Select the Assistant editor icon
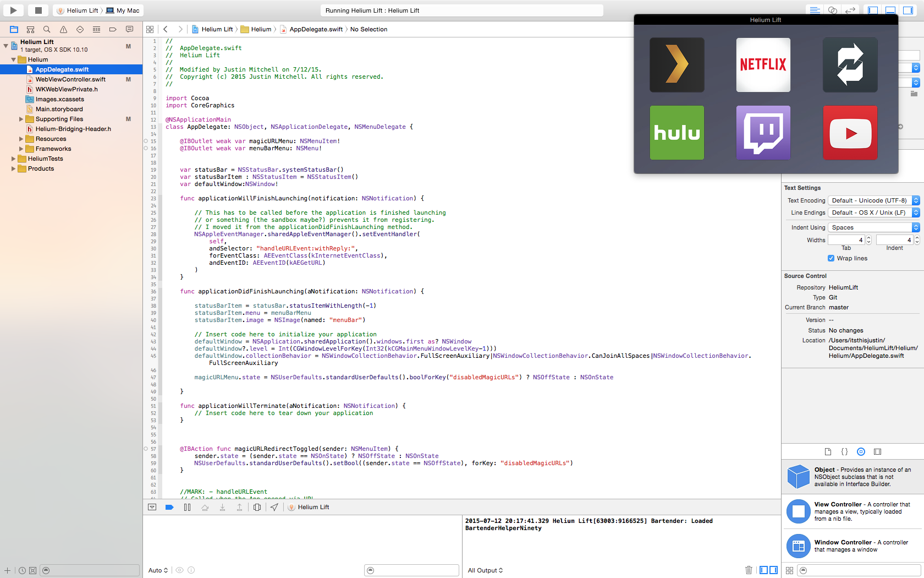The height and width of the screenshot is (578, 924). [832, 10]
